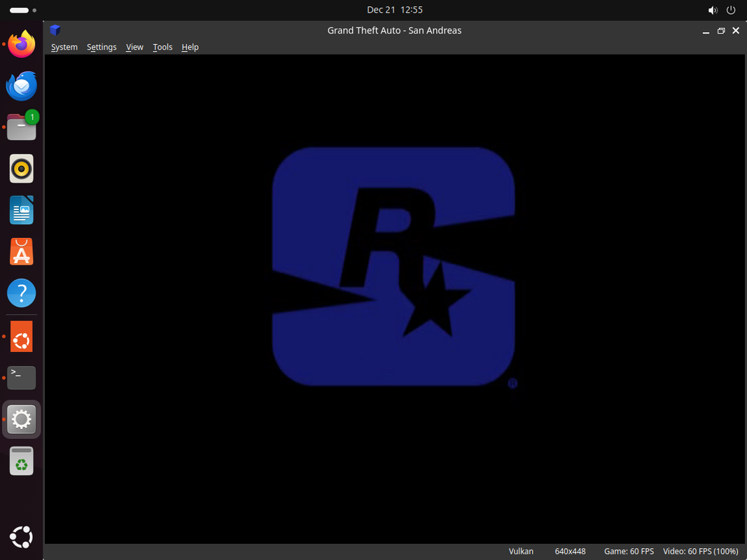747x560 pixels.
Task: Click the blue cube app icon in title bar
Action: [x=55, y=30]
